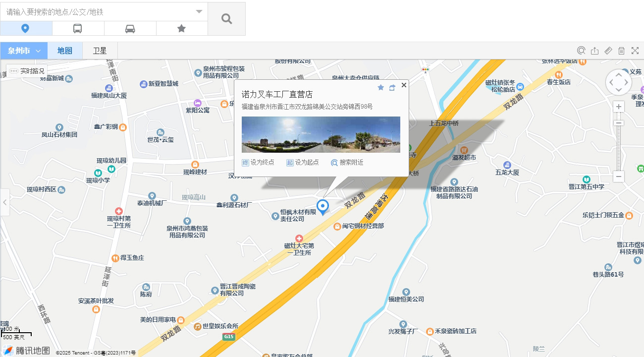Click the share icon in the map toolbar

(595, 51)
